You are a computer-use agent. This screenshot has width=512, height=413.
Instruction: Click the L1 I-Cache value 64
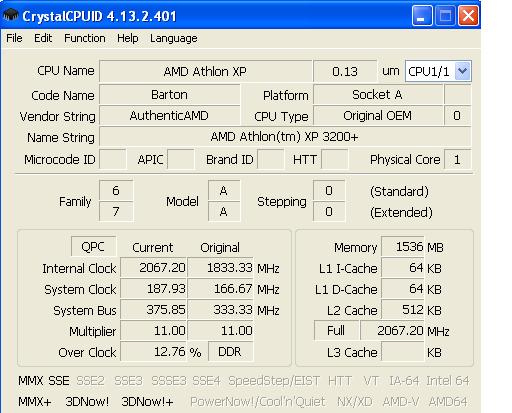[403, 267]
